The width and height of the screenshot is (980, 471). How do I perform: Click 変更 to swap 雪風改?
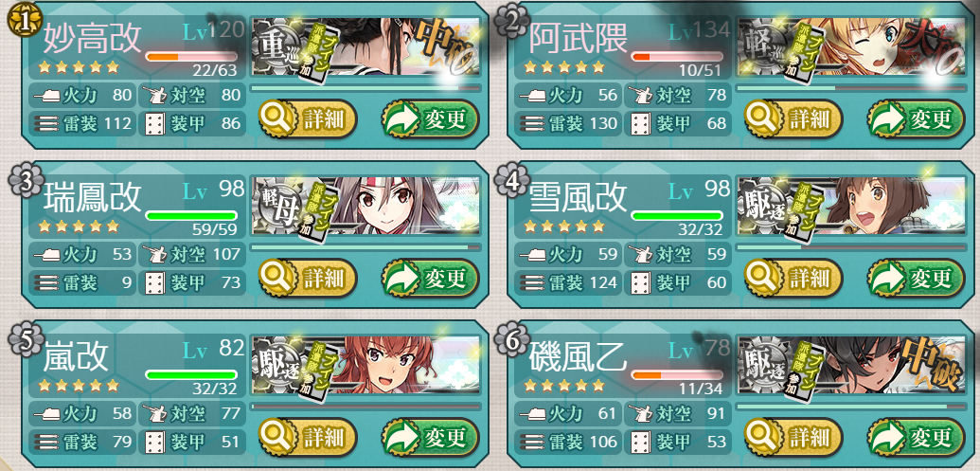tap(917, 279)
